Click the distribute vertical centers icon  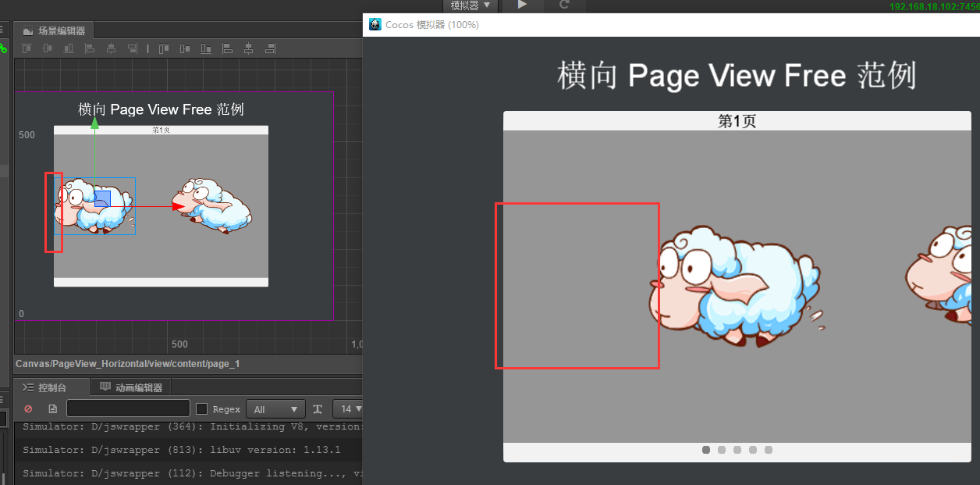[x=185, y=48]
